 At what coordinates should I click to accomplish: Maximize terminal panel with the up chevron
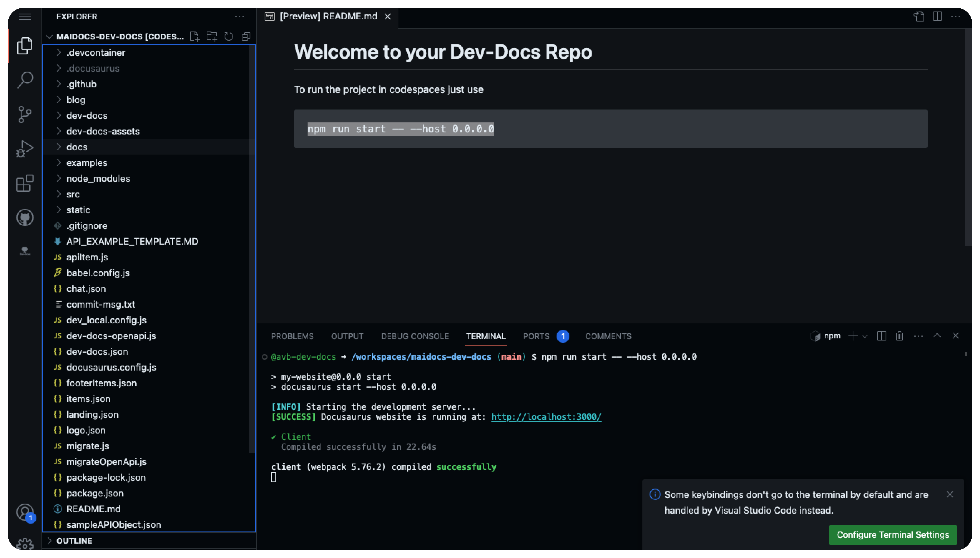coord(937,336)
